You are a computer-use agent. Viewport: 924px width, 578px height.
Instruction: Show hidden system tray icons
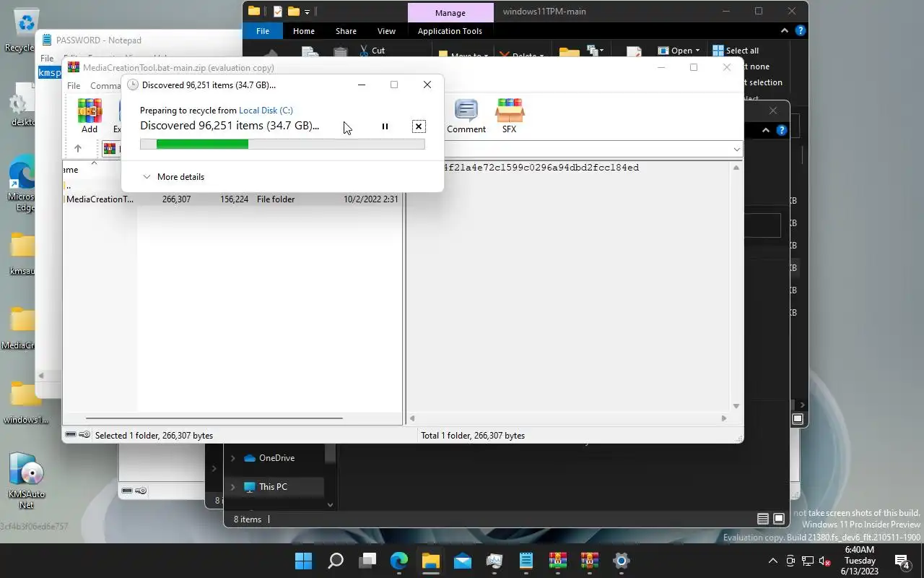pyautogui.click(x=772, y=561)
